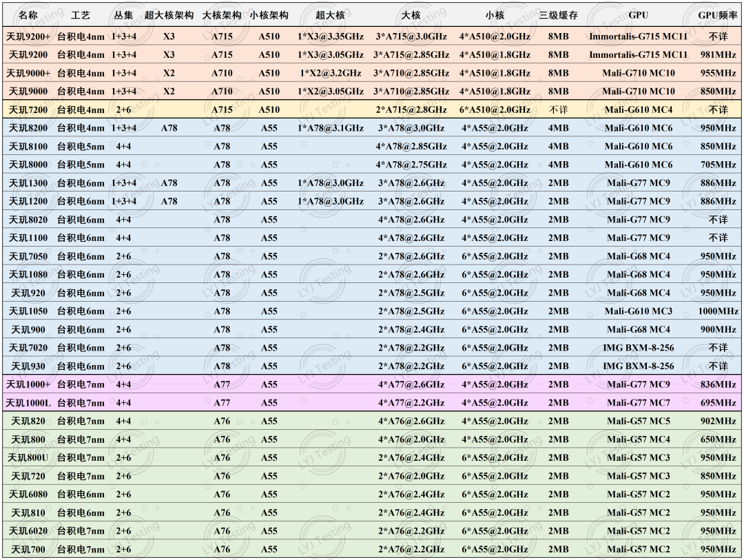Click the 1*X3@3.05GHz cell

point(331,54)
